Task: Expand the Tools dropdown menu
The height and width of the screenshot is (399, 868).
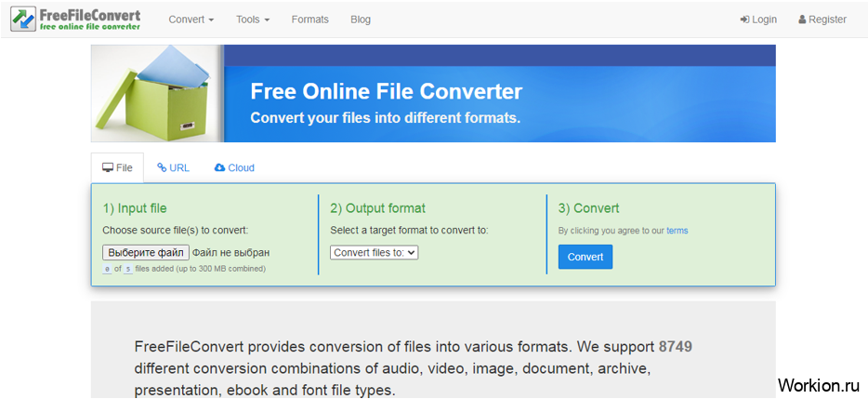Action: click(x=253, y=20)
